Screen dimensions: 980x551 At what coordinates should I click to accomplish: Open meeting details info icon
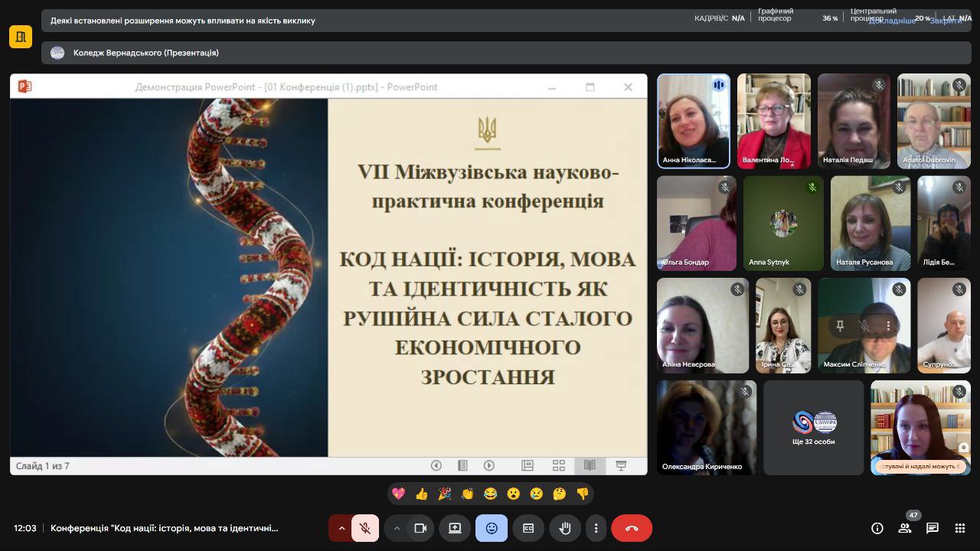[x=877, y=528]
